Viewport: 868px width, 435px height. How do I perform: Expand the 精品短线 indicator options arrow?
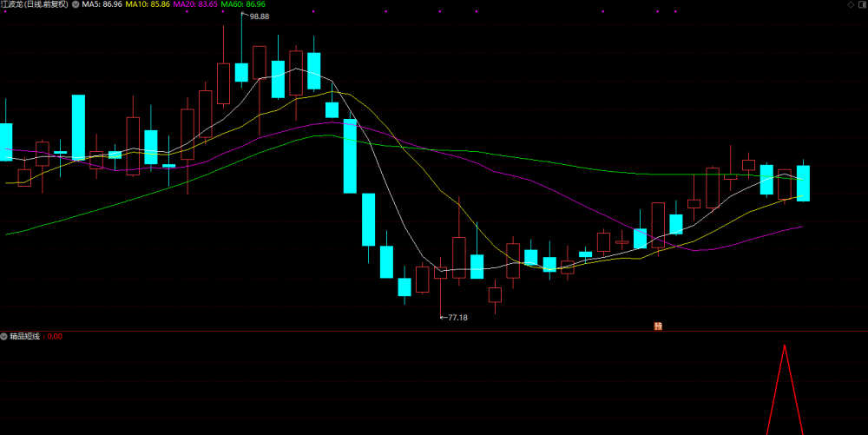point(3,337)
